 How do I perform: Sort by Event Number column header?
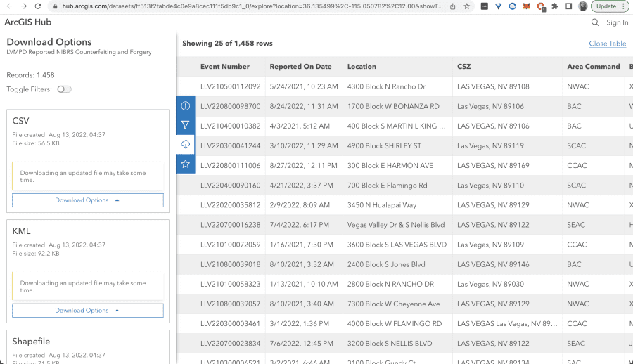click(x=225, y=67)
